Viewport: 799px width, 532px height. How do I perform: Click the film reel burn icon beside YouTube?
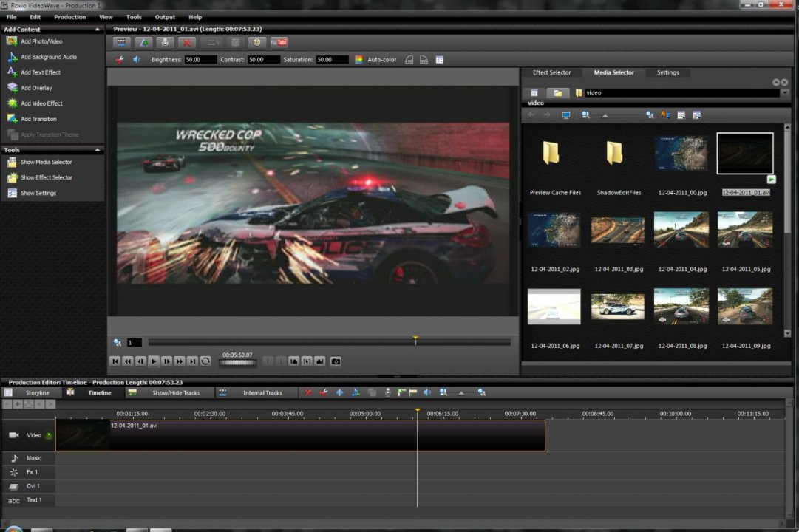coord(256,43)
